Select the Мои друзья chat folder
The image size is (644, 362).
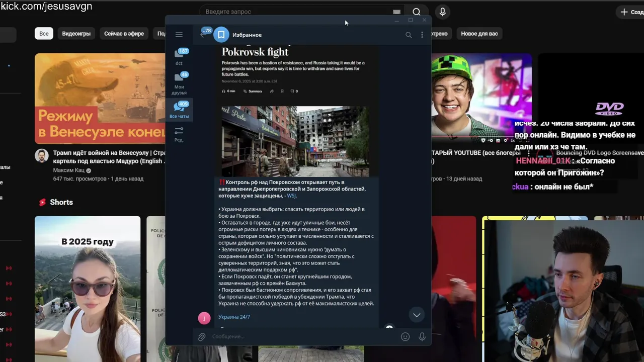(179, 83)
